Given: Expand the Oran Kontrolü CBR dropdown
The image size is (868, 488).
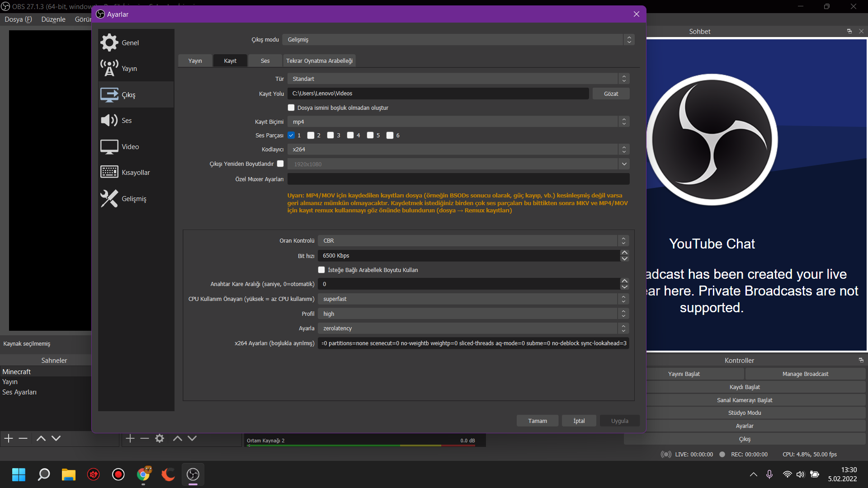Looking at the screenshot, I should (x=473, y=240).
